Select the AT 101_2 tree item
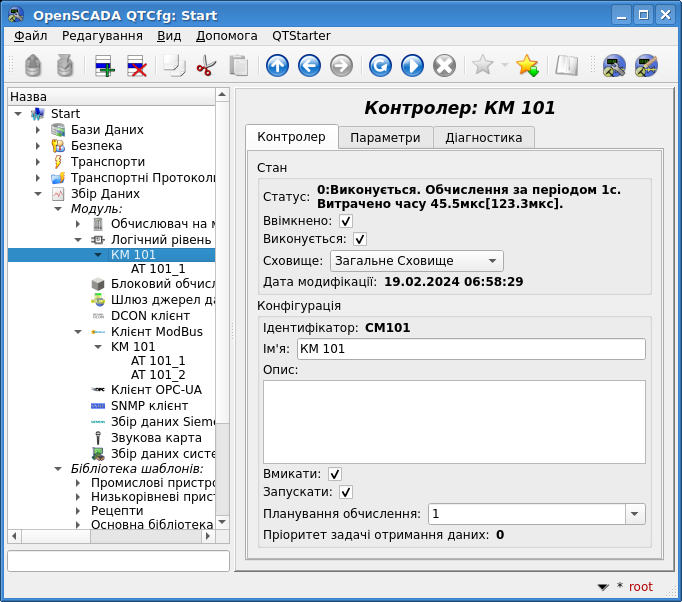The width and height of the screenshot is (682, 602). [158, 375]
